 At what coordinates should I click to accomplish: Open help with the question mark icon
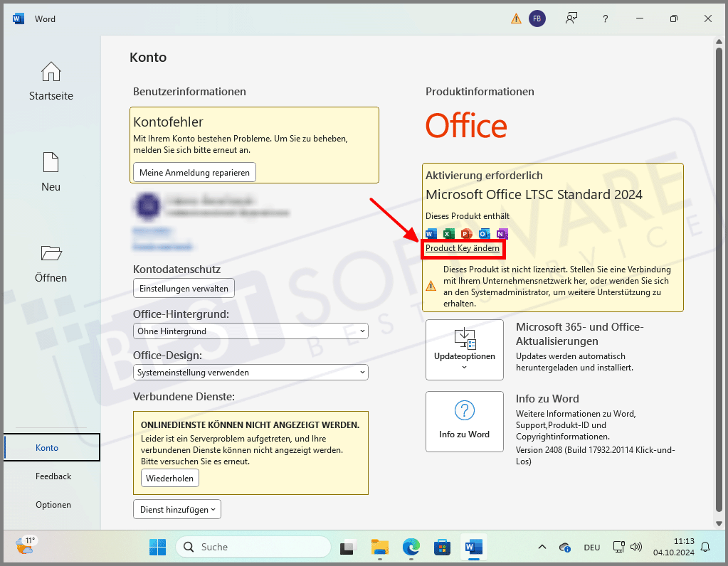[605, 18]
